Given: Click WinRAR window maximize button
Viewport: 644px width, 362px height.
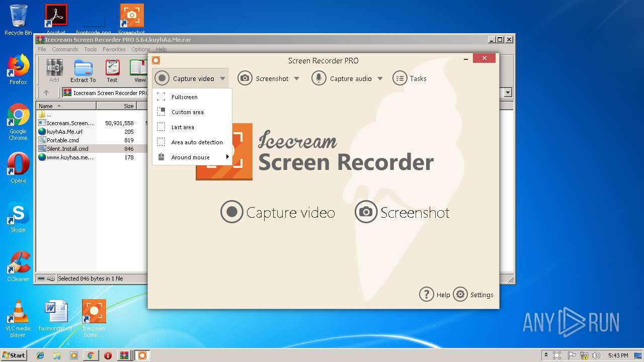Looking at the screenshot, I should pyautogui.click(x=500, y=39).
